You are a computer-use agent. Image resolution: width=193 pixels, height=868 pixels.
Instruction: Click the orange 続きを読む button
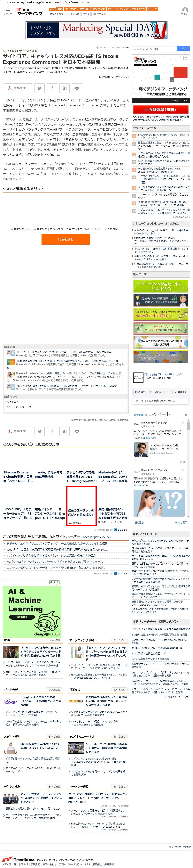tap(66, 239)
